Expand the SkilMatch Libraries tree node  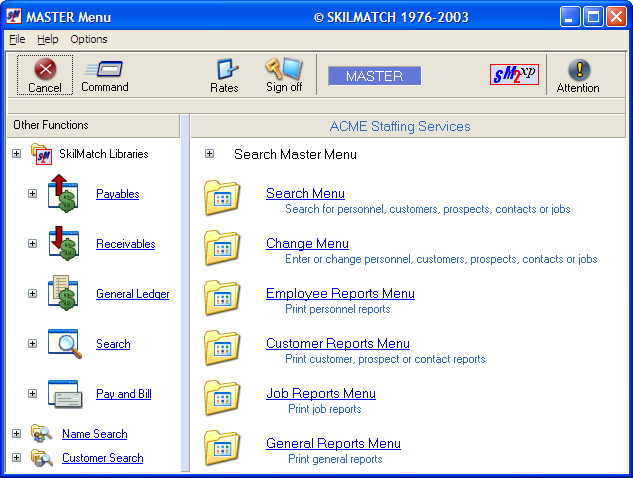point(16,154)
